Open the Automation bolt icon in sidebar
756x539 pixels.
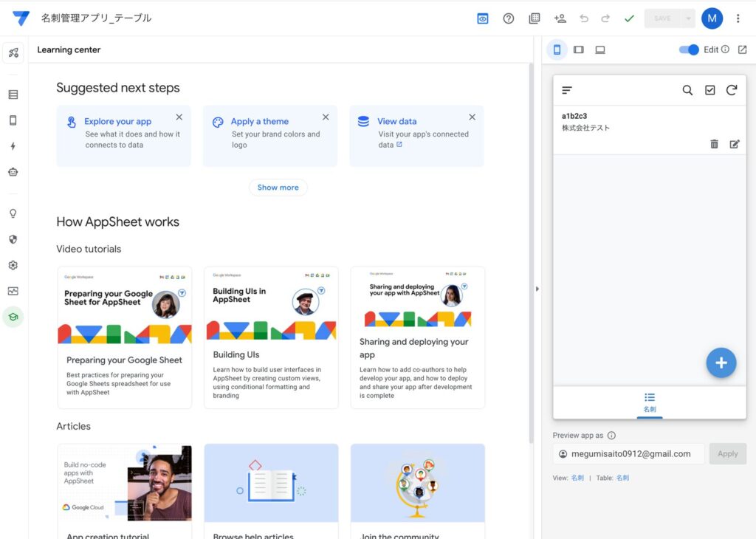13,146
